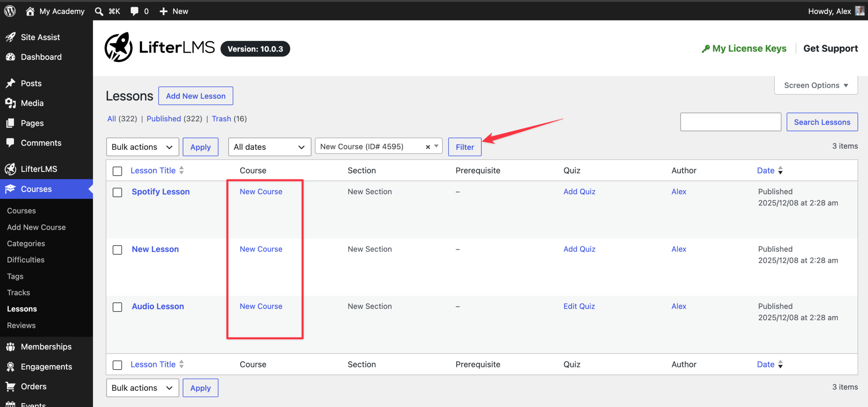This screenshot has width=868, height=407.
Task: Click the Comments speech bubble sidebar icon
Action: coord(11,143)
